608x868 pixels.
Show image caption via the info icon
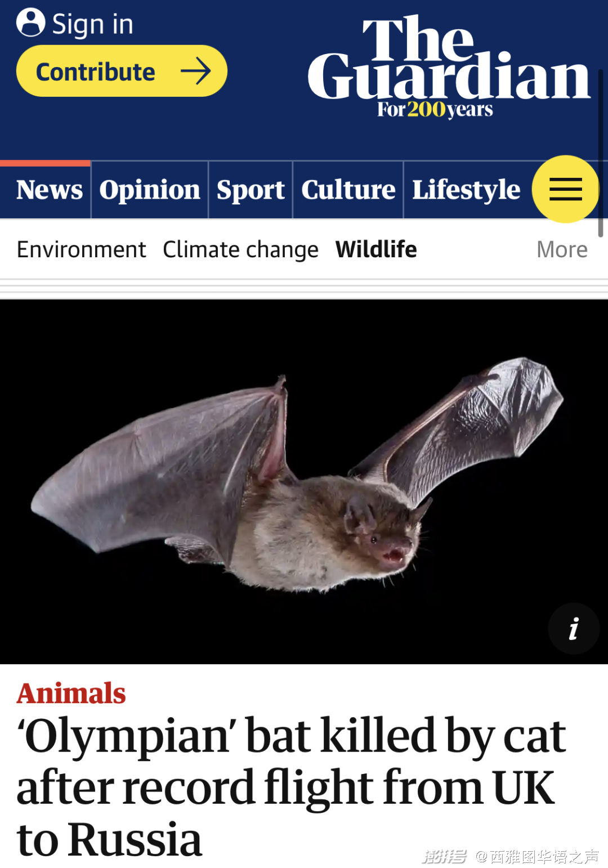pyautogui.click(x=574, y=629)
